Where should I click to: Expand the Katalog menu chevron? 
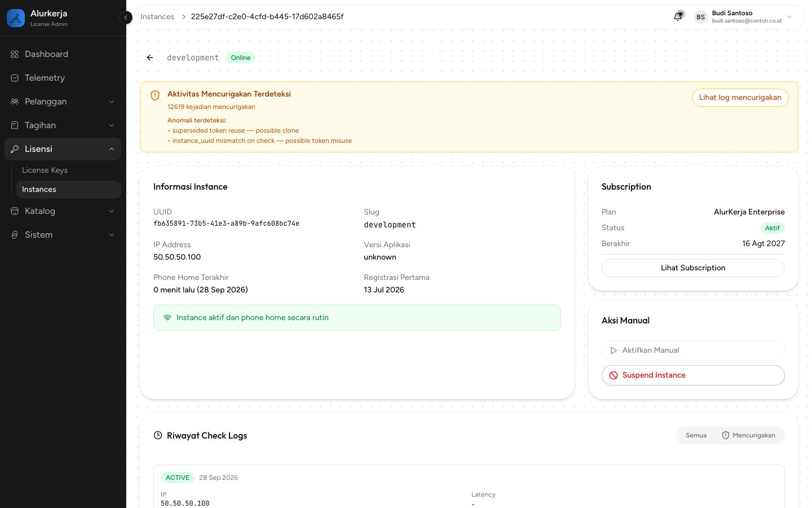pos(112,211)
